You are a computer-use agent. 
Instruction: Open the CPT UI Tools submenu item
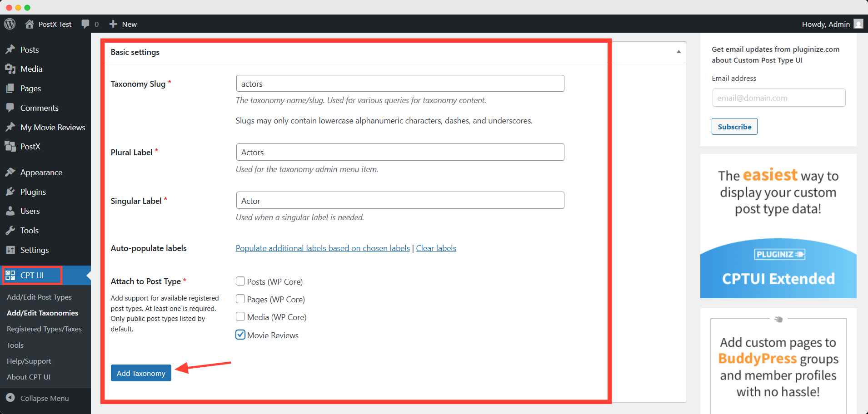point(15,345)
